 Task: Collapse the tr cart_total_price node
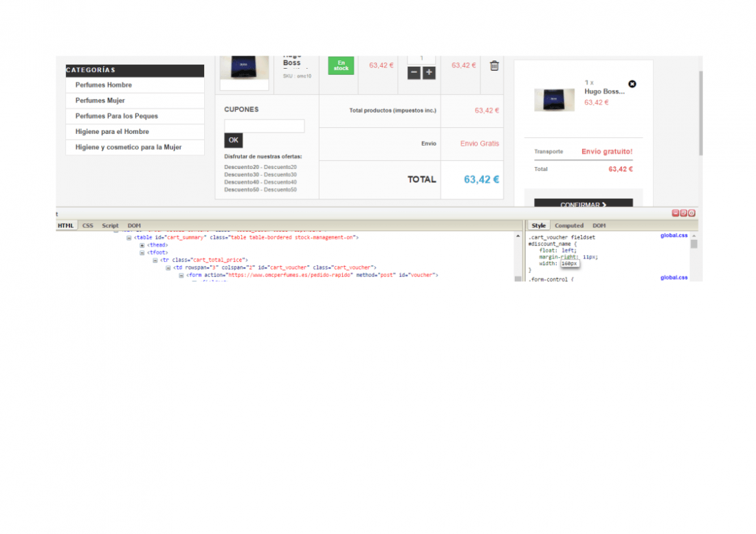155,260
